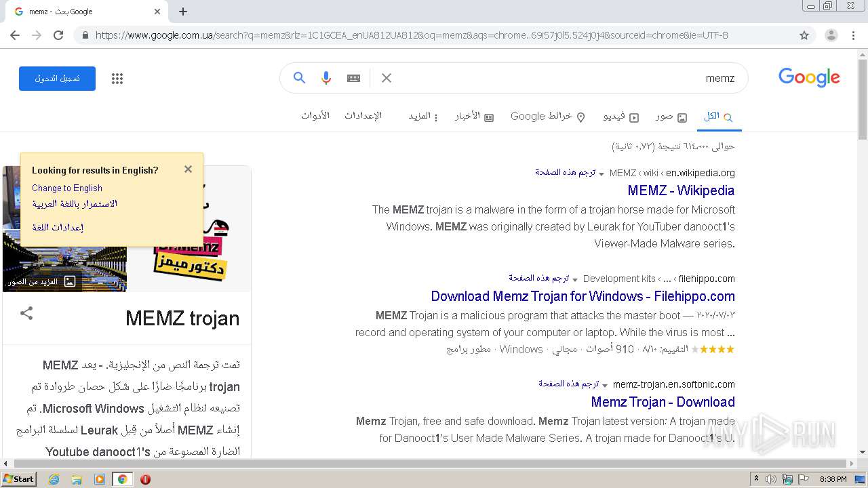Launch Internet Explorer from taskbar
Viewport: 868px width, 488px height.
coord(54,479)
